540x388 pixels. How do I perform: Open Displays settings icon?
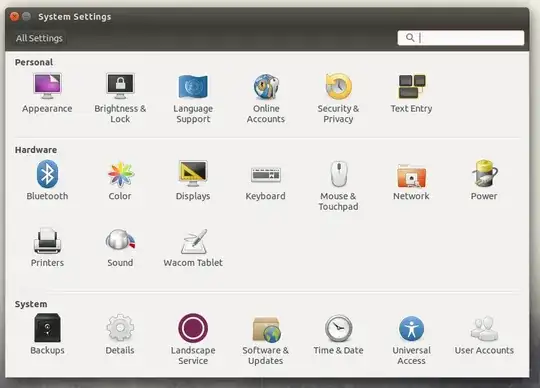pyautogui.click(x=193, y=174)
